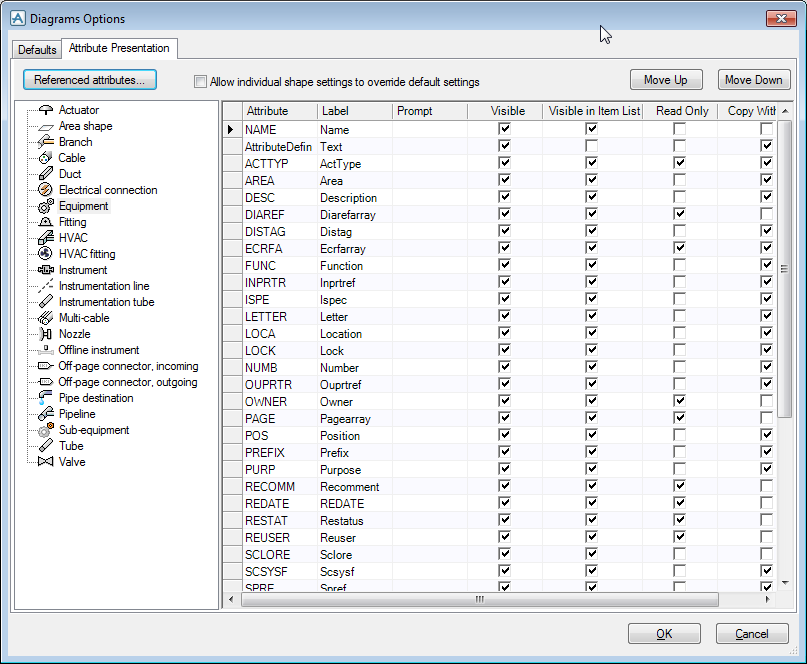Click the Valve icon
This screenshot has height=664, width=807.
(46, 461)
